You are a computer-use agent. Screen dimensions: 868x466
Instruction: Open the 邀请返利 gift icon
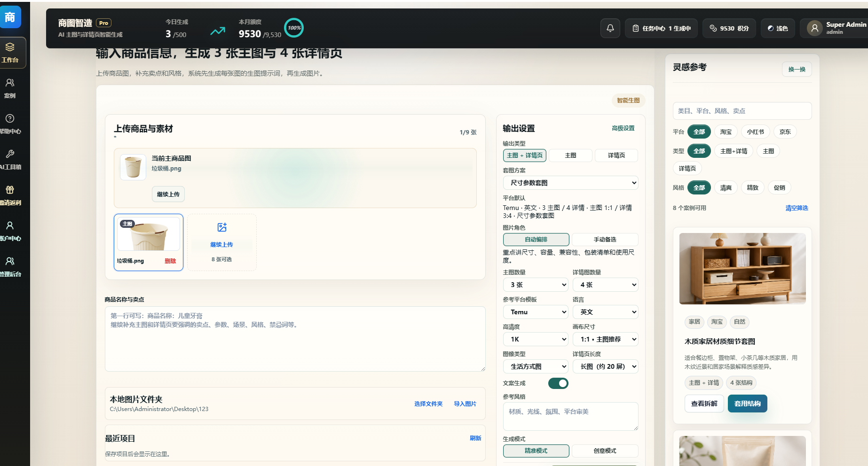tap(10, 190)
